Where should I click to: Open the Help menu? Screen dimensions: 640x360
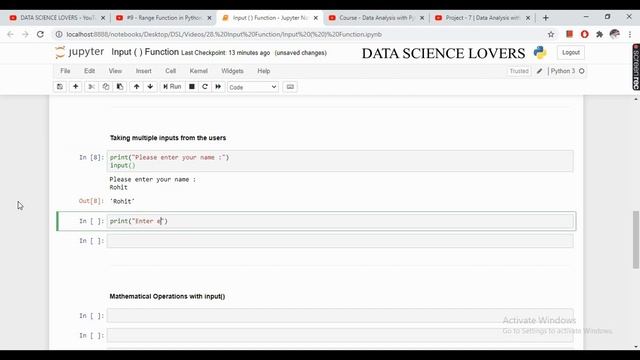pos(264,71)
